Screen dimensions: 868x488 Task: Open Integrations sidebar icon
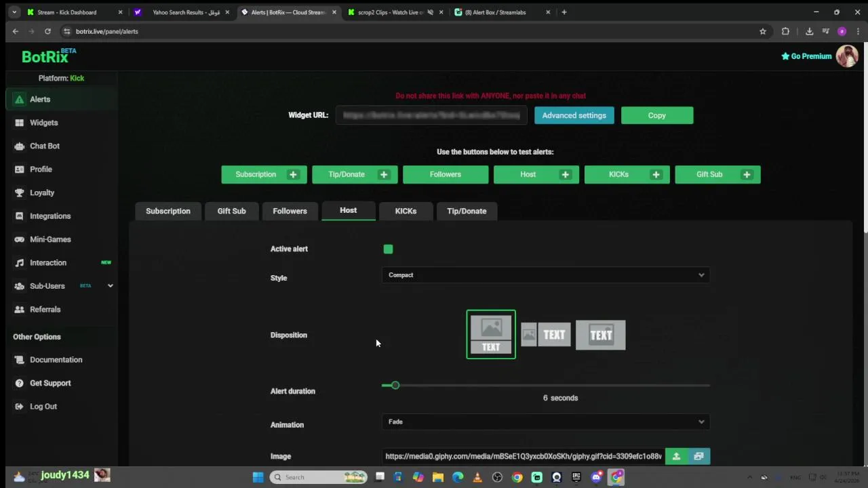point(19,216)
